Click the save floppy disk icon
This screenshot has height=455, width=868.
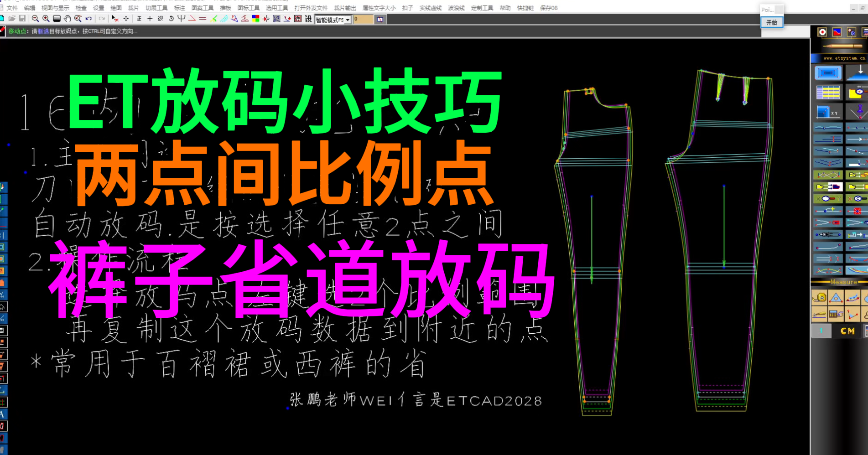[x=22, y=19]
